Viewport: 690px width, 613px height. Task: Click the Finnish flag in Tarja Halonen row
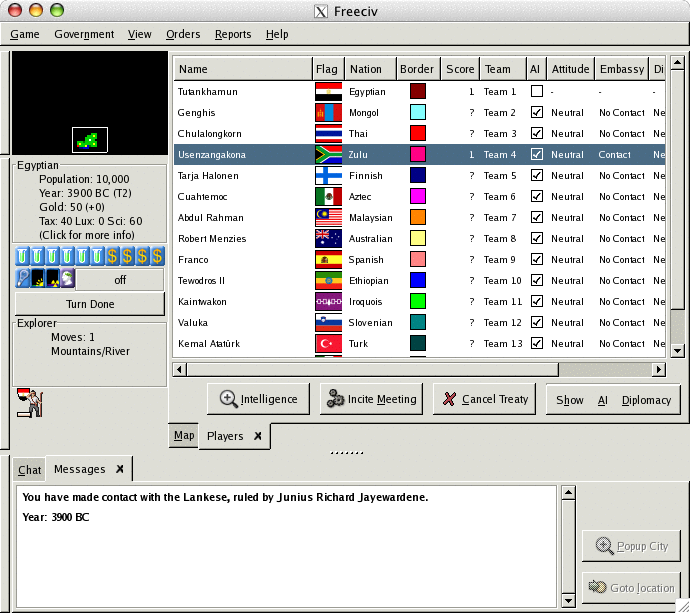click(x=328, y=176)
